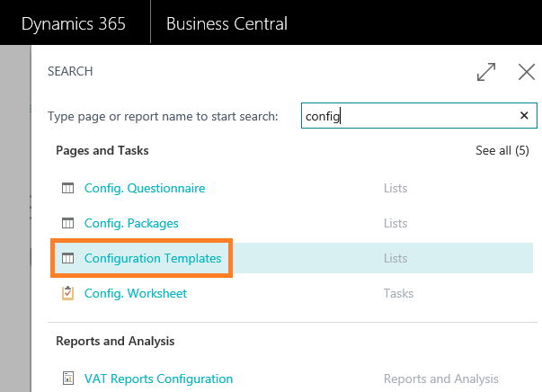Go to Business Central home
The width and height of the screenshot is (542, 392).
pos(227,23)
